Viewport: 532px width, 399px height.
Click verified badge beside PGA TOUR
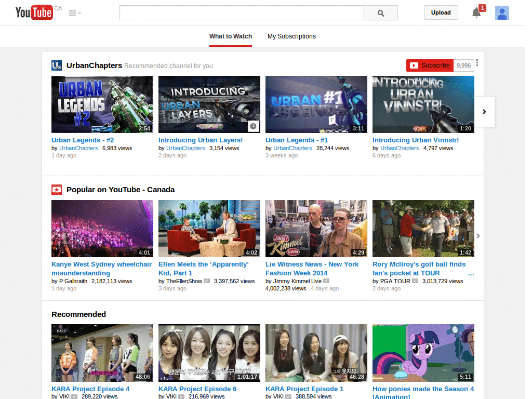[x=415, y=281]
